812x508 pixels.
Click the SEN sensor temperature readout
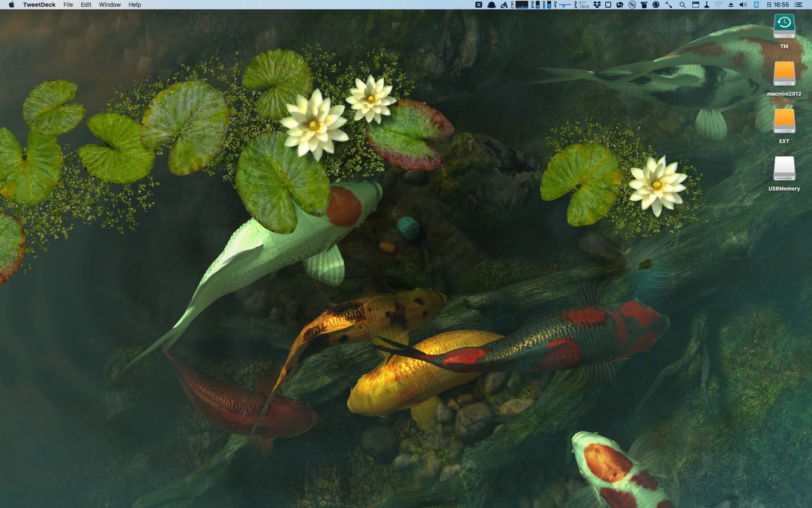pos(582,4)
